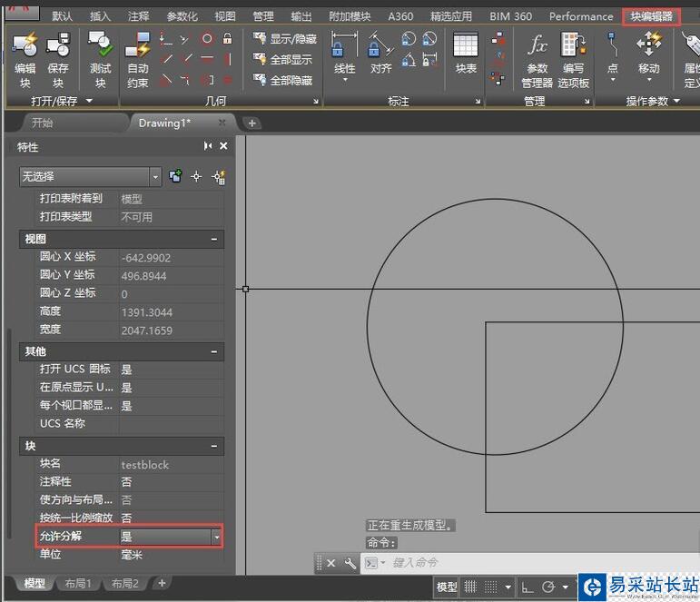This screenshot has height=602, width=700.
Task: Open the 参数化 ribbon tab
Action: pyautogui.click(x=182, y=16)
